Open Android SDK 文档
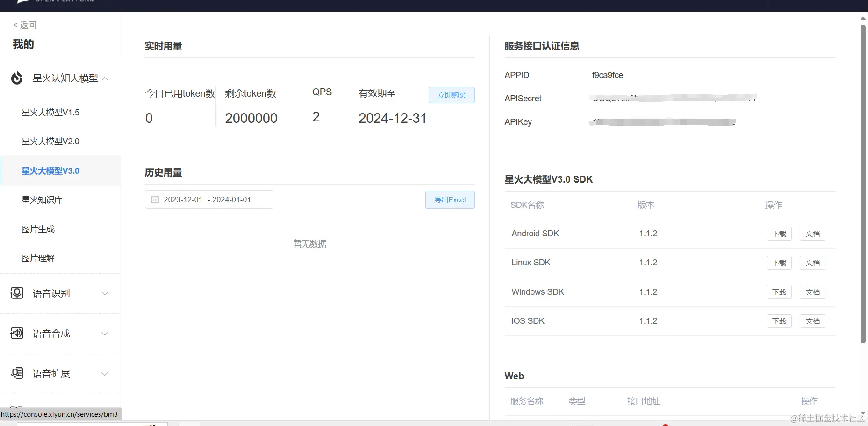Viewport: 868px width, 426px height. [812, 234]
